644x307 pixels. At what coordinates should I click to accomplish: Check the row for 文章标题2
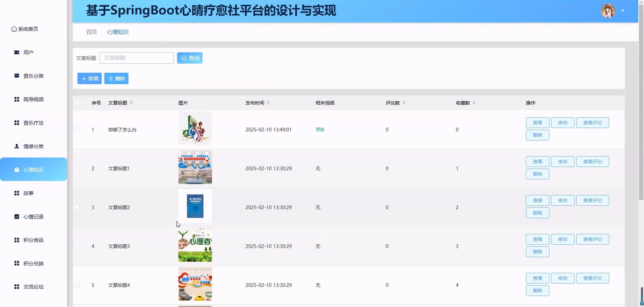77,207
